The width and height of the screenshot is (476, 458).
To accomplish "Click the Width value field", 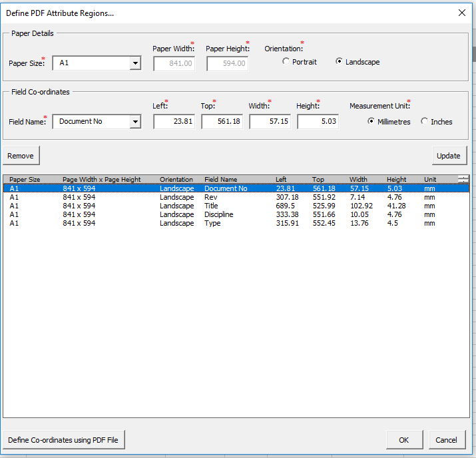I will (x=270, y=122).
